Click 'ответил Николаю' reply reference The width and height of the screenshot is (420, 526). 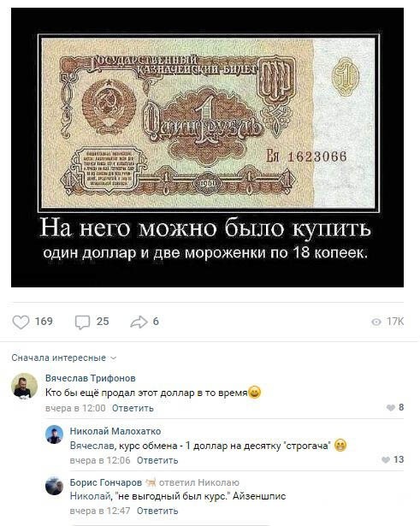199,482
